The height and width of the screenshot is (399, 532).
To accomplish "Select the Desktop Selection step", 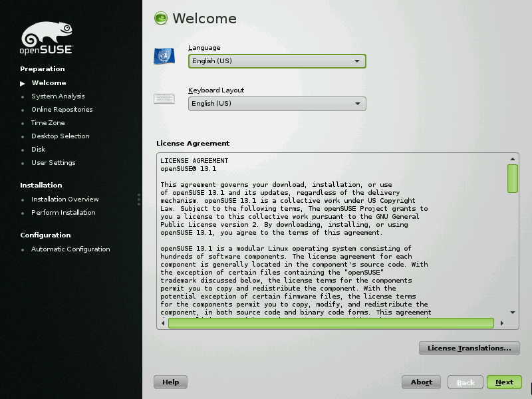I will 60,136.
